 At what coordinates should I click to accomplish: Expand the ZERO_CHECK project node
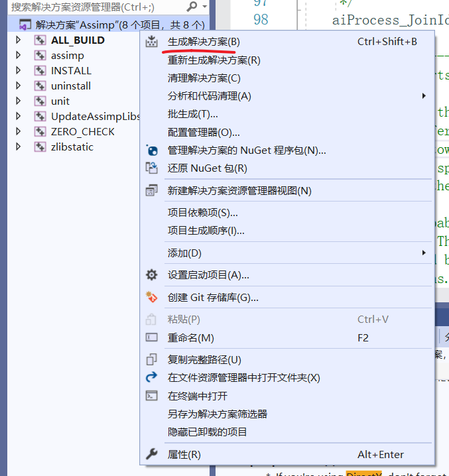pos(18,131)
